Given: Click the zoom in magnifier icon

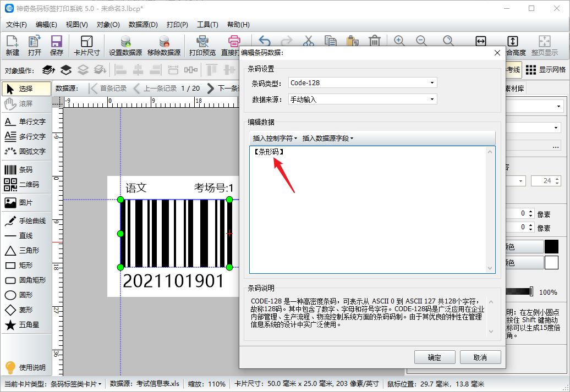Looking at the screenshot, I should (x=399, y=41).
